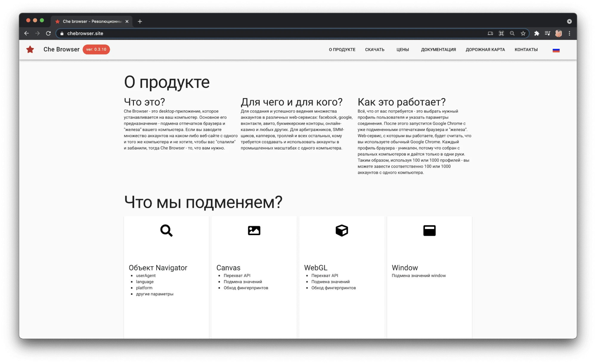Click the Что это? heading
The height and width of the screenshot is (364, 596).
point(144,102)
